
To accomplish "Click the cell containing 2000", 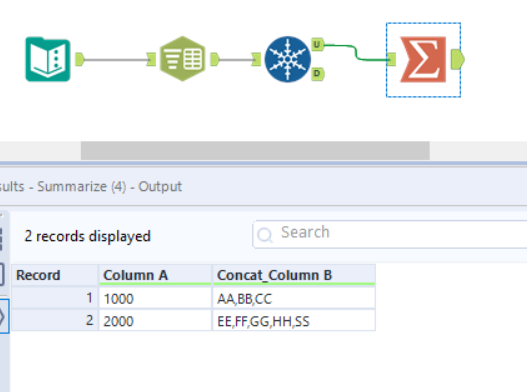I will 155,321.
